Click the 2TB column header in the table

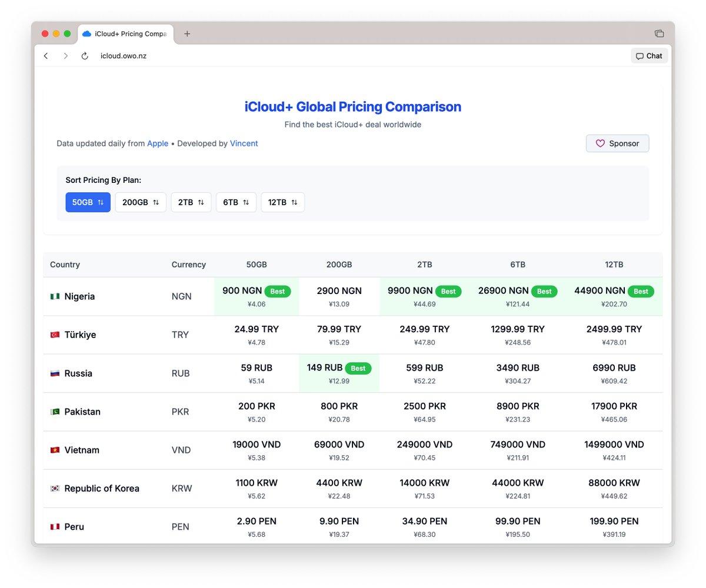[425, 265]
